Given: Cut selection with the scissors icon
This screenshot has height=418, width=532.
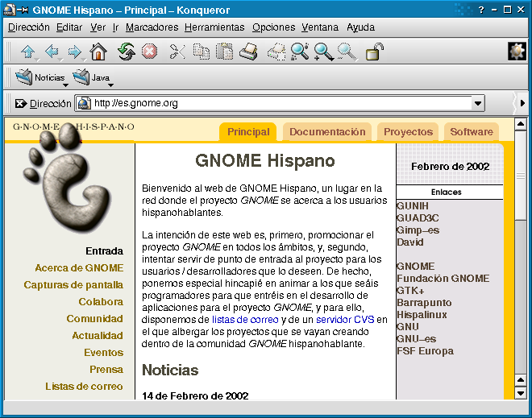Looking at the screenshot, I should tap(177, 52).
